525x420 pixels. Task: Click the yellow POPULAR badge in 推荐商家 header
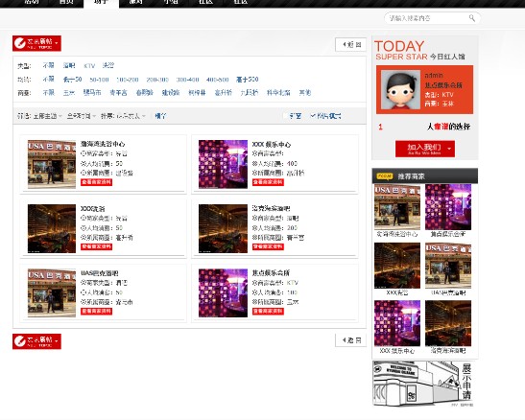coord(385,176)
